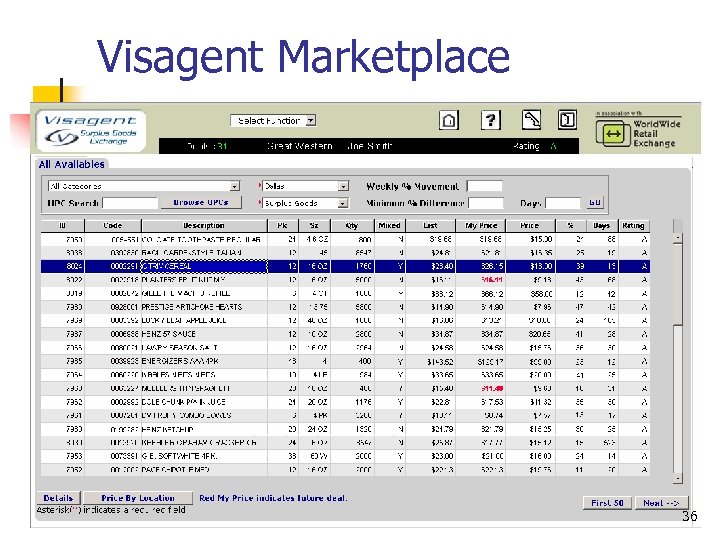This screenshot has width=720, height=540.
Task: Open the Surplus Goods dropdown
Action: pos(305,203)
